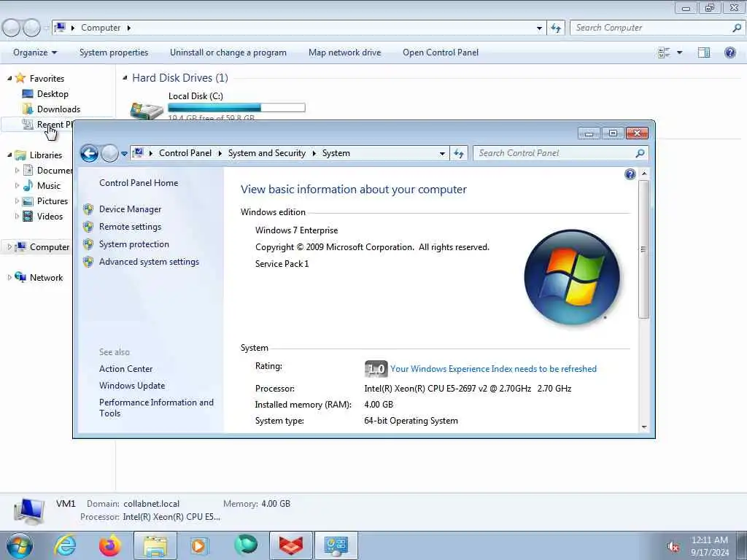Open Windows Media Player from the taskbar

tap(199, 545)
